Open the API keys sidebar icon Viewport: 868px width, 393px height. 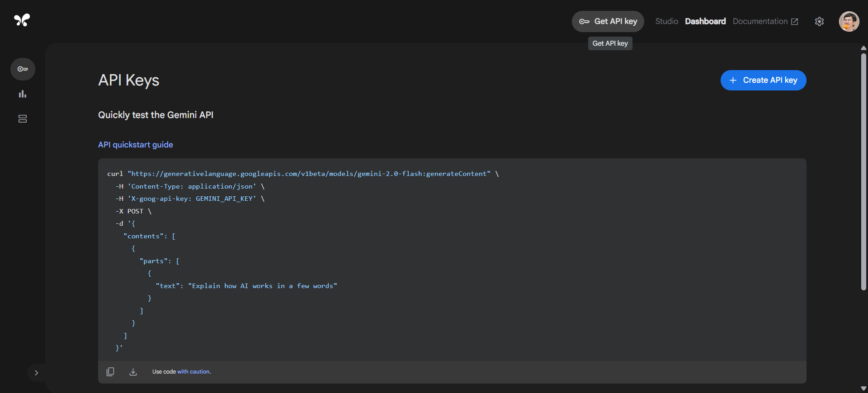(x=23, y=69)
